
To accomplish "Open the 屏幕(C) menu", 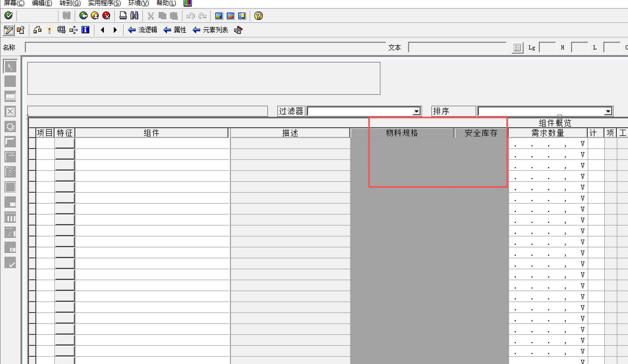I will (14, 3).
